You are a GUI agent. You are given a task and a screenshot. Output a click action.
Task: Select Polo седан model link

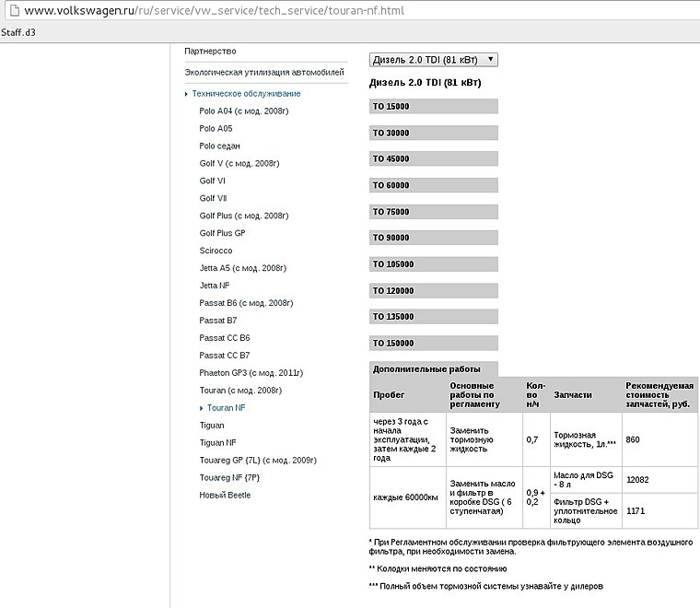point(219,146)
